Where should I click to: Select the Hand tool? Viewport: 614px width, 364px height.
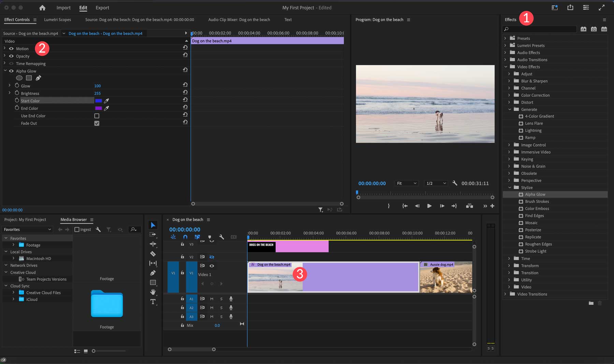tap(153, 292)
